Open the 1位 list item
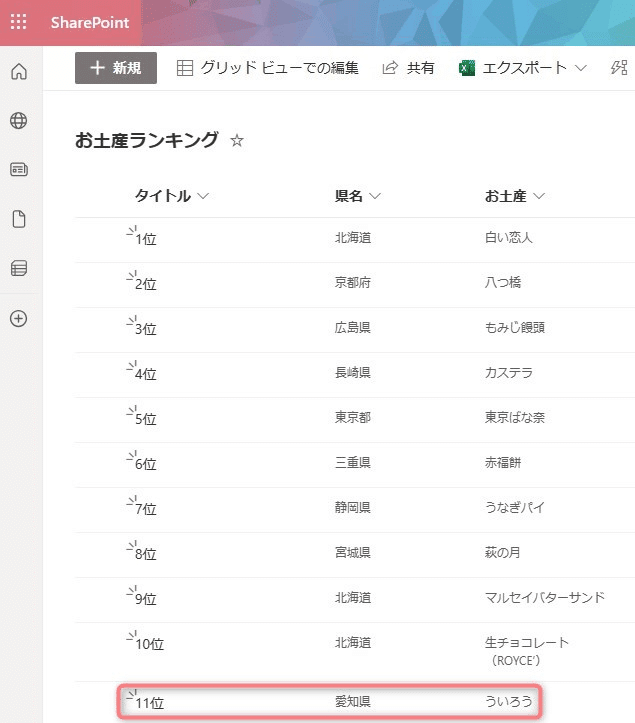The height and width of the screenshot is (723, 635). coord(146,239)
